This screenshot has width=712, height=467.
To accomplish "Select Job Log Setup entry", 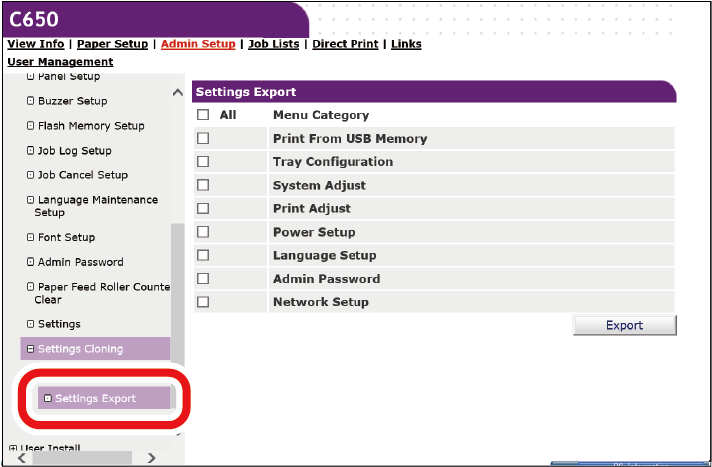I will [x=74, y=151].
